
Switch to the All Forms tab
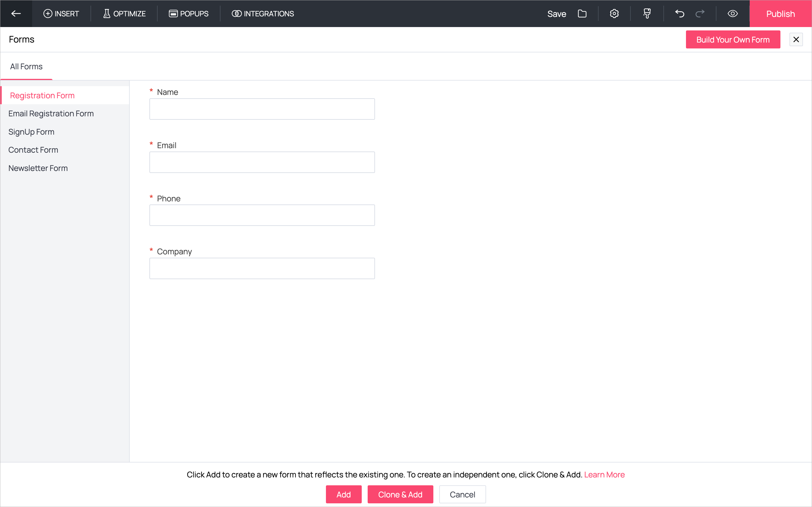(x=26, y=66)
